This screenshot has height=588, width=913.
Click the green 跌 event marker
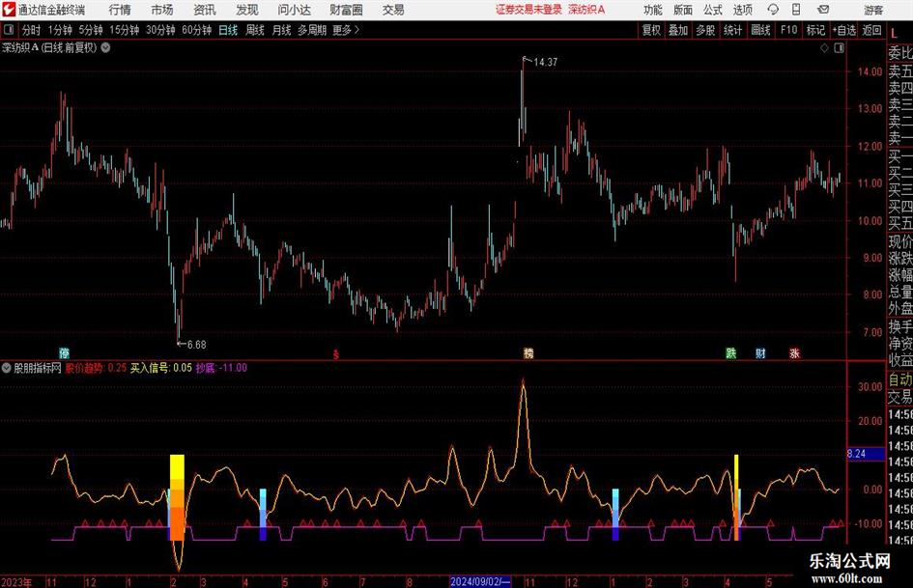(x=731, y=352)
